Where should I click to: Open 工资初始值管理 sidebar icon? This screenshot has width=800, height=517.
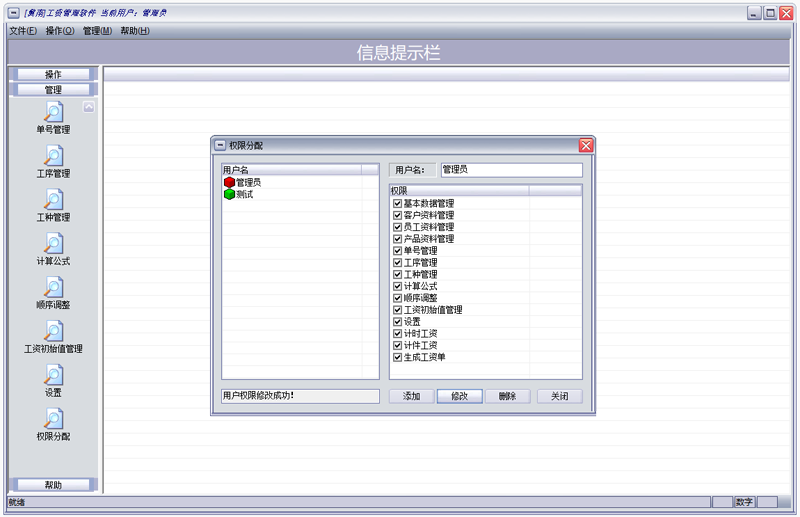[x=54, y=332]
